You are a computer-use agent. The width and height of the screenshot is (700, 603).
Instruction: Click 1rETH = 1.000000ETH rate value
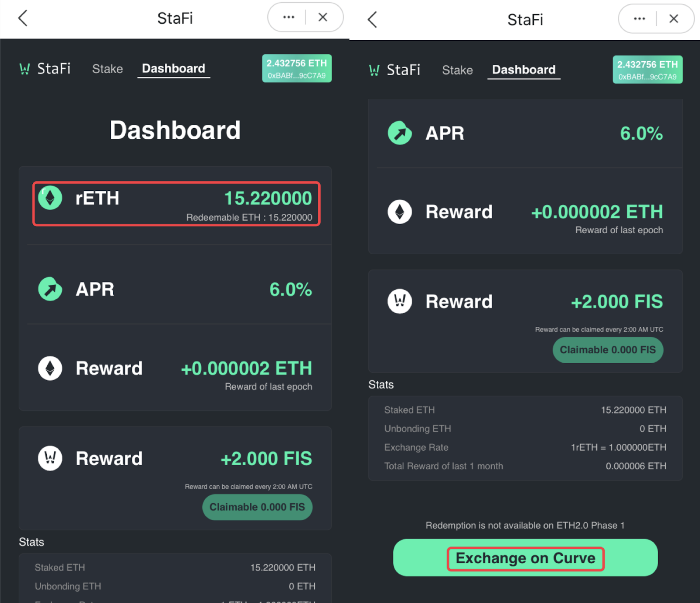619,447
